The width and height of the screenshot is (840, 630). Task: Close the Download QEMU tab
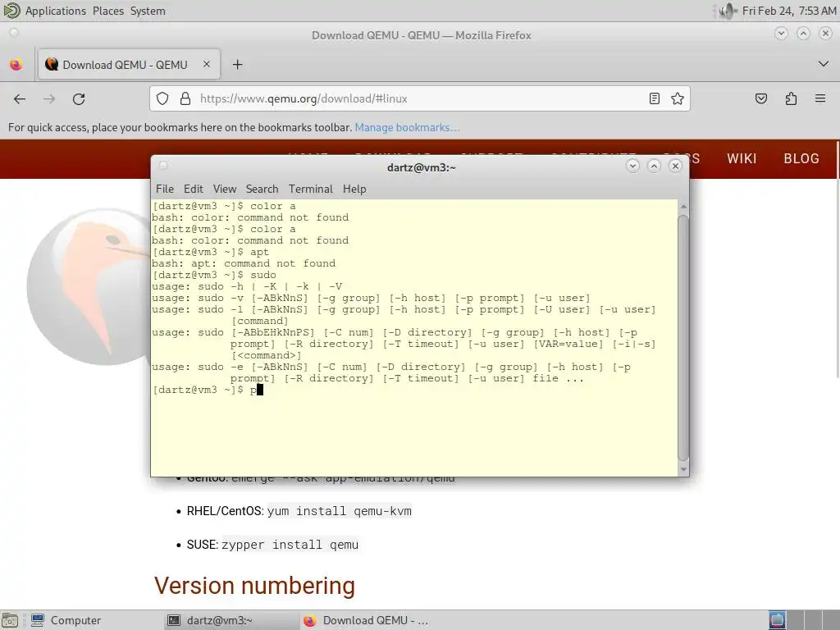207,64
